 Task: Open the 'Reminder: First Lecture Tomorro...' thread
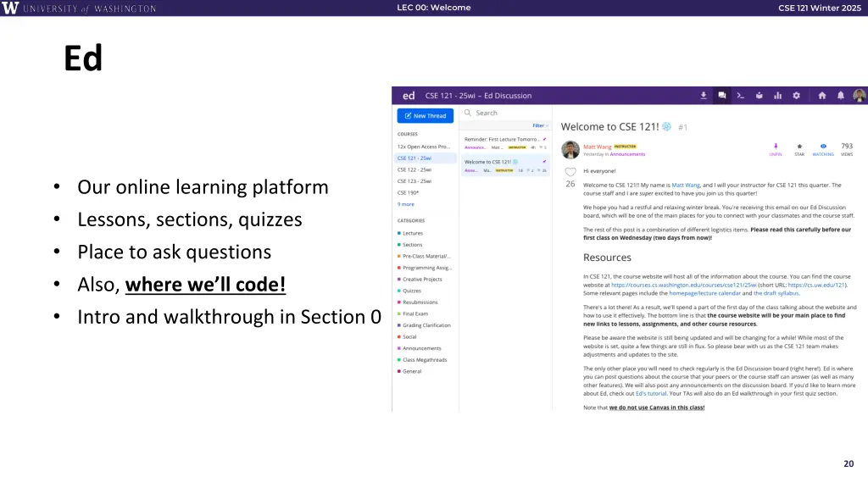coord(505,142)
